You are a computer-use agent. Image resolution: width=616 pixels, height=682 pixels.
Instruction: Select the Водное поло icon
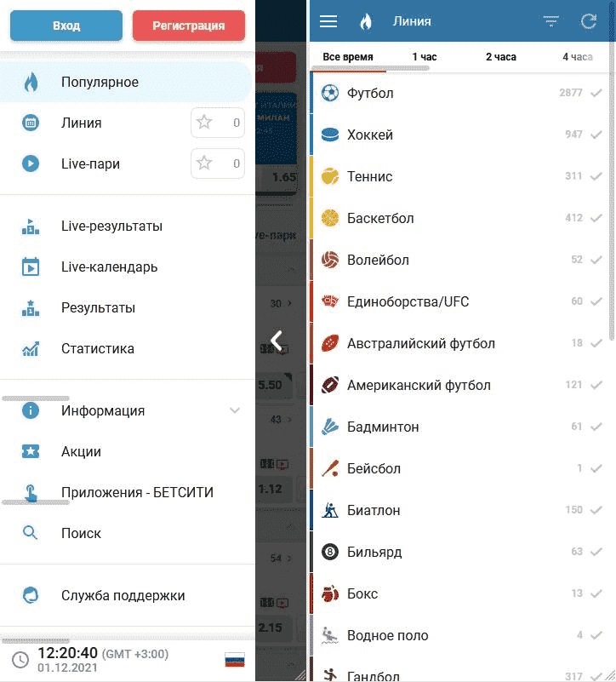[x=330, y=635]
